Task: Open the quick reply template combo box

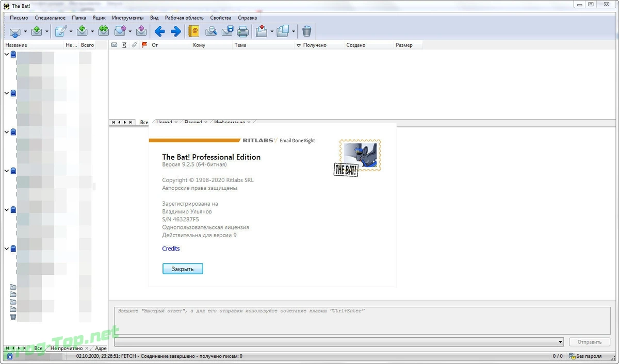Action: (x=339, y=342)
